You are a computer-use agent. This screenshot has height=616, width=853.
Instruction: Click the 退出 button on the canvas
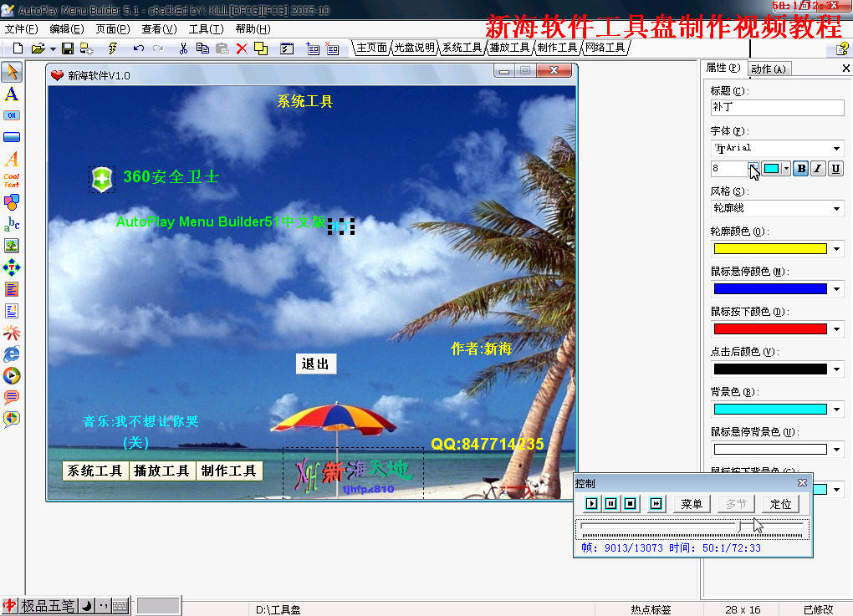pyautogui.click(x=316, y=364)
